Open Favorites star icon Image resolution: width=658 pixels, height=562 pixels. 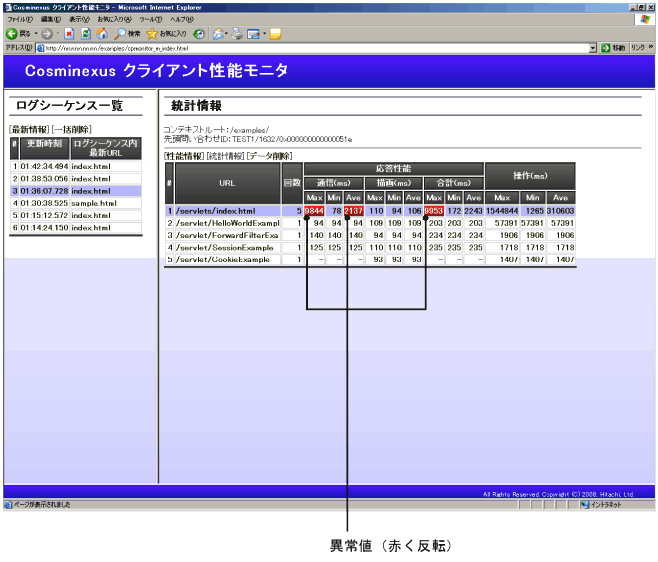tap(152, 34)
